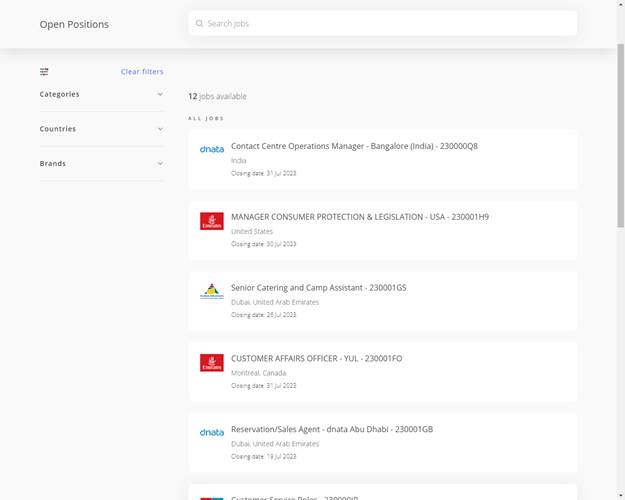Click logo on Senior Catering and Camp Assistant

[x=212, y=291]
